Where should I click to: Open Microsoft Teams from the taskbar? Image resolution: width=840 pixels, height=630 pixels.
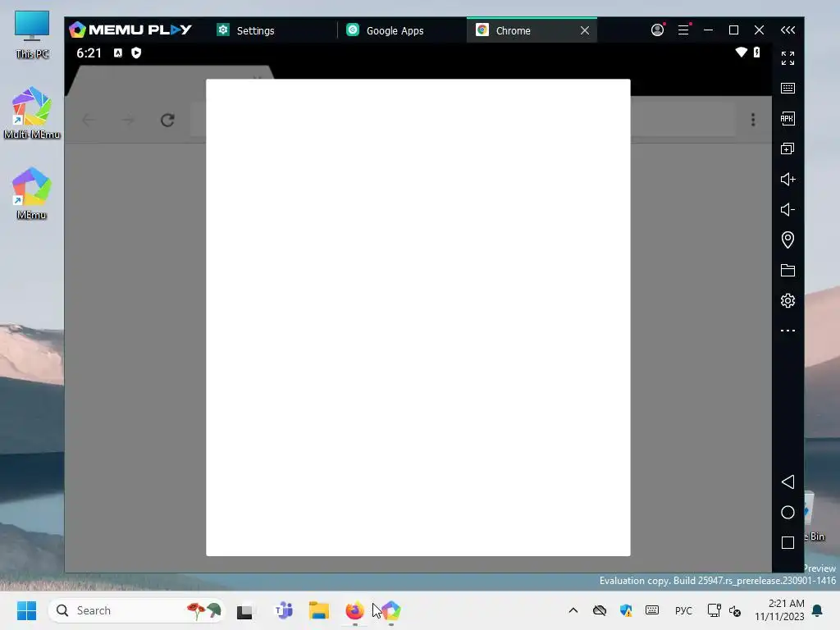283,610
